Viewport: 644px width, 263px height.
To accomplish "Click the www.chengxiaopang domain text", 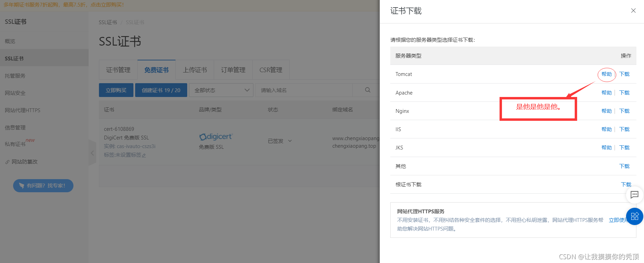I will coord(356,138).
